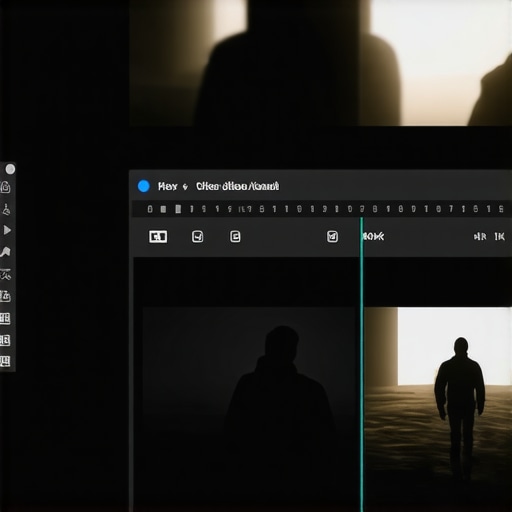Click the label just right of the green playhead
The width and height of the screenshot is (512, 512).
374,237
